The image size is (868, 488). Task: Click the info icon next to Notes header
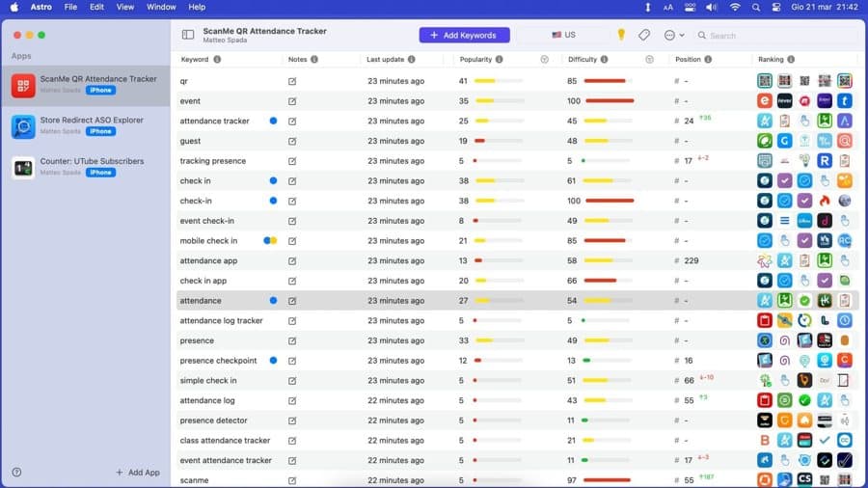314,59
